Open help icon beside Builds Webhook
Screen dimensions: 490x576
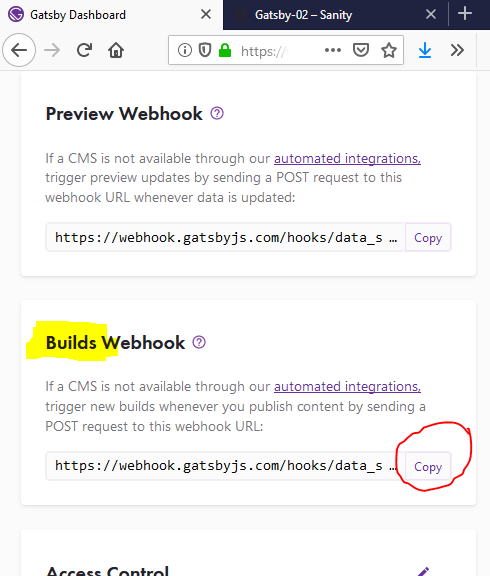[x=199, y=342]
